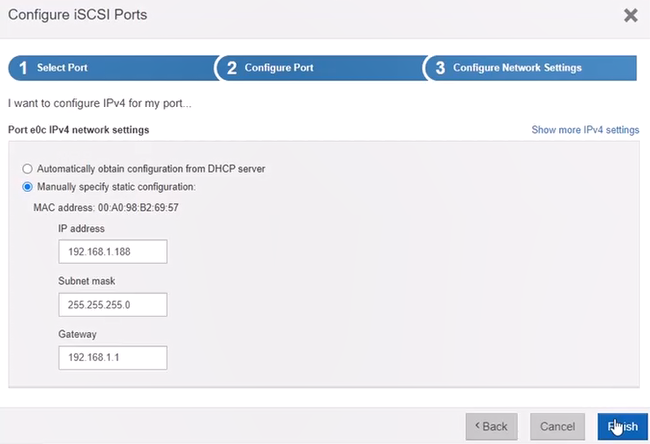
Task: Click the Gateway input field
Action: coord(113,358)
